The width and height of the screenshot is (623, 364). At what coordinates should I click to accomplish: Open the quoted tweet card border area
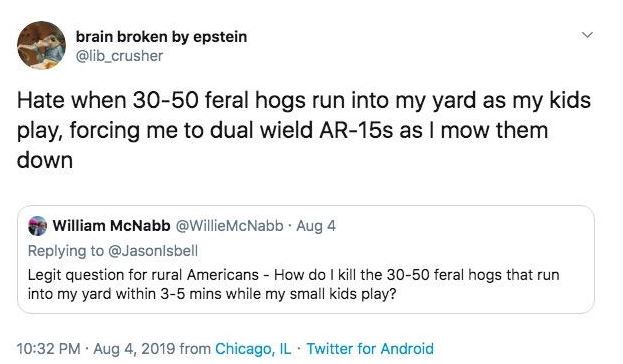pos(306,259)
